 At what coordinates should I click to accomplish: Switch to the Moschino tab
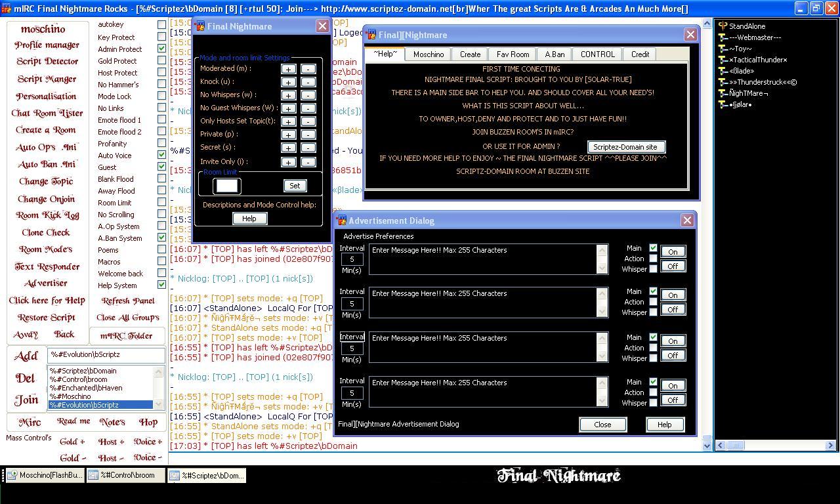(429, 54)
